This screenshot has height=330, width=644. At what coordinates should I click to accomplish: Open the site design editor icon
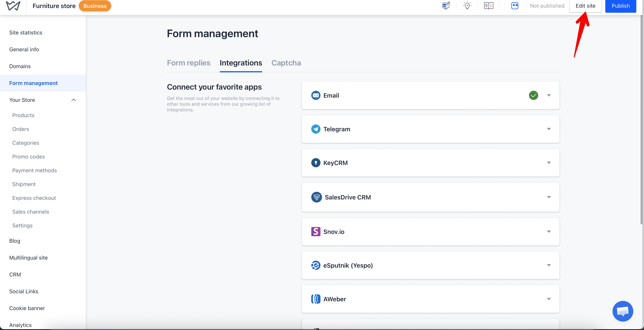tap(446, 6)
